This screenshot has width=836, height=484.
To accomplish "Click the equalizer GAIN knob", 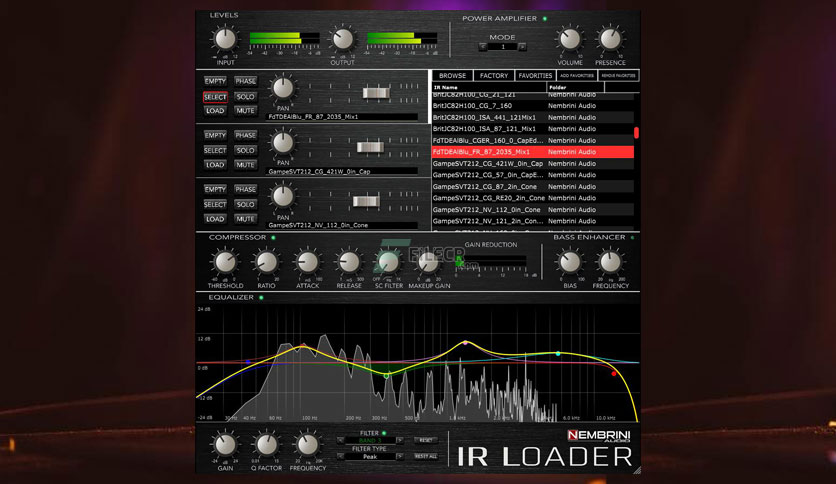I will [225, 445].
